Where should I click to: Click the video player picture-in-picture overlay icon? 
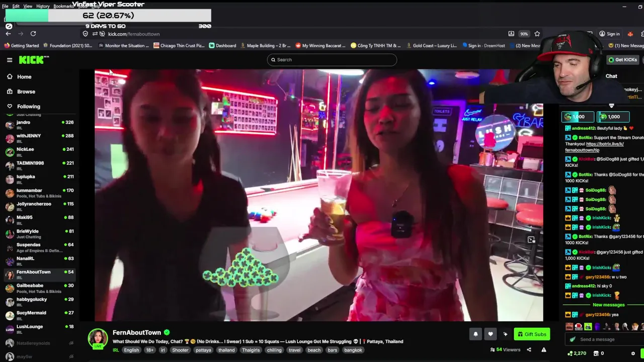pos(531,240)
